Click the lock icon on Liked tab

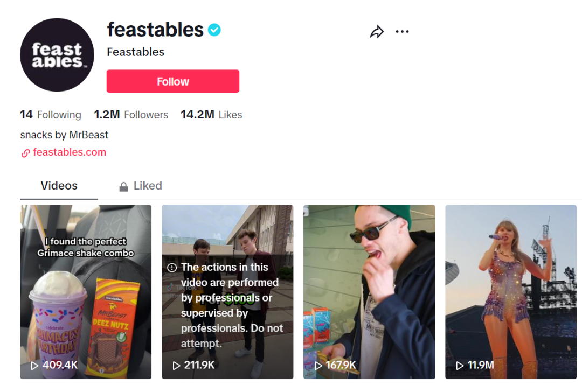pos(123,186)
